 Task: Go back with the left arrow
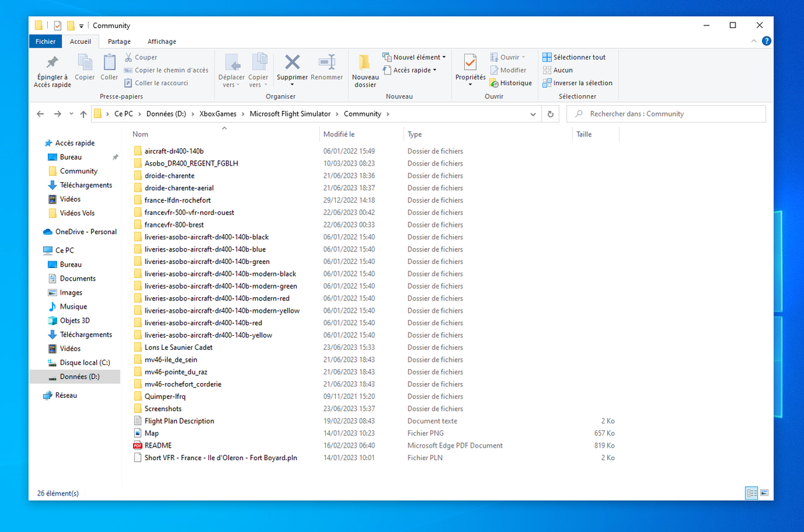41,114
